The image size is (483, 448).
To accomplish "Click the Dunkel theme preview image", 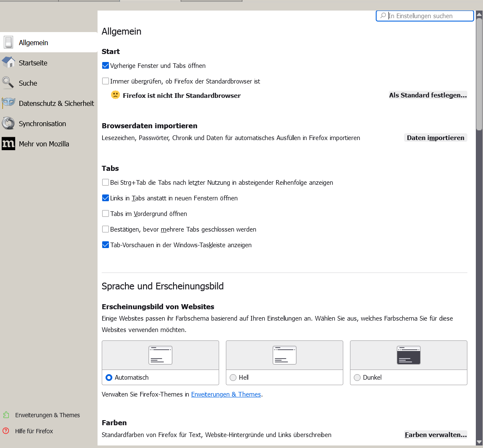I will (408, 355).
